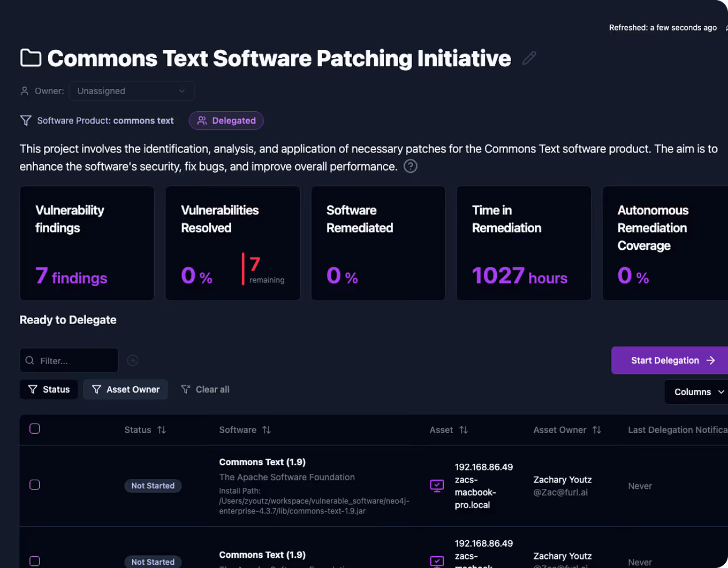The height and width of the screenshot is (568, 728).
Task: Open the Autonomous Remediation Coverage card
Action: pos(665,243)
